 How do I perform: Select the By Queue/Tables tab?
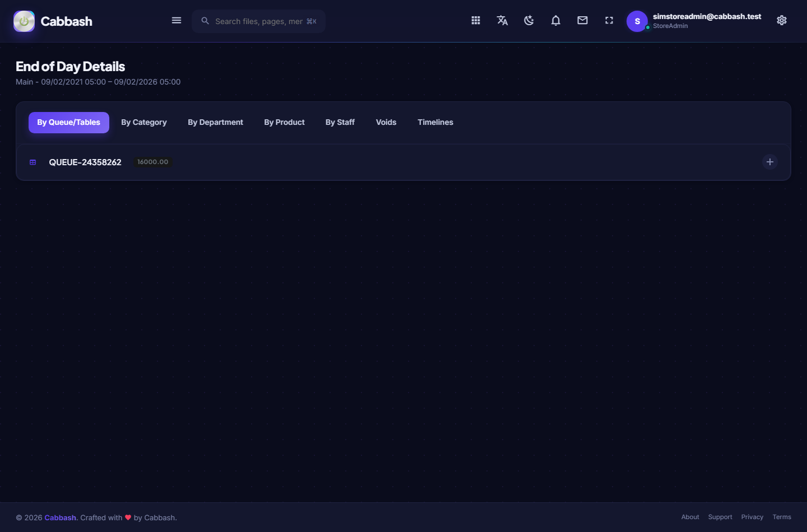tap(69, 123)
